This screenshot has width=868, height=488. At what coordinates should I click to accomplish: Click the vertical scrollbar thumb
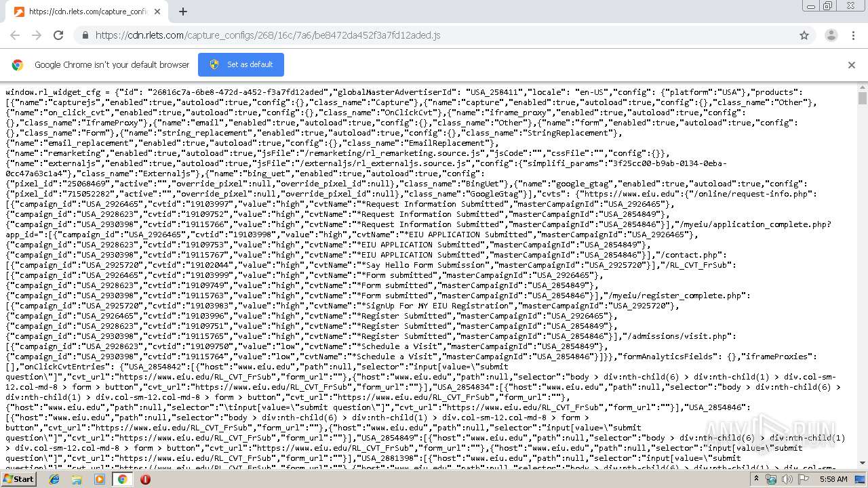863,98
